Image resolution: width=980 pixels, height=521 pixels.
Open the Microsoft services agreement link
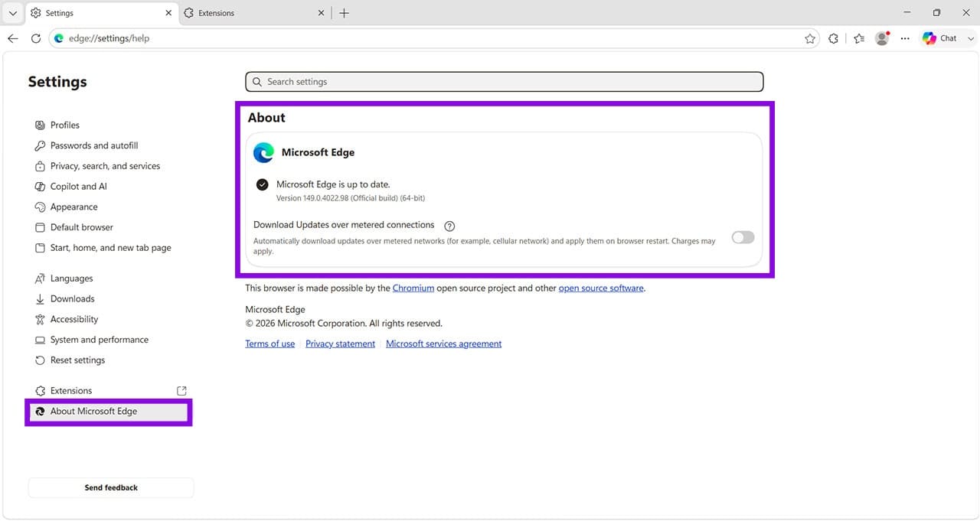coord(443,344)
